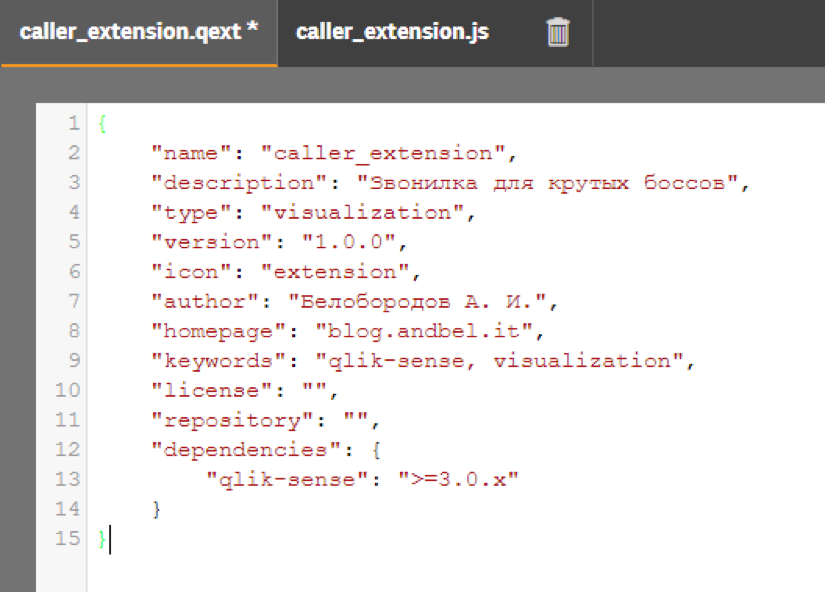825x592 pixels.
Task: Click the "repository" key on line 11
Action: (232, 420)
